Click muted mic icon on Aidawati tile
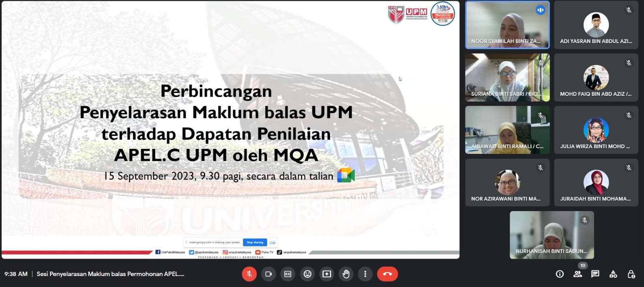Screen dimensions: 644x287 pyautogui.click(x=540, y=115)
